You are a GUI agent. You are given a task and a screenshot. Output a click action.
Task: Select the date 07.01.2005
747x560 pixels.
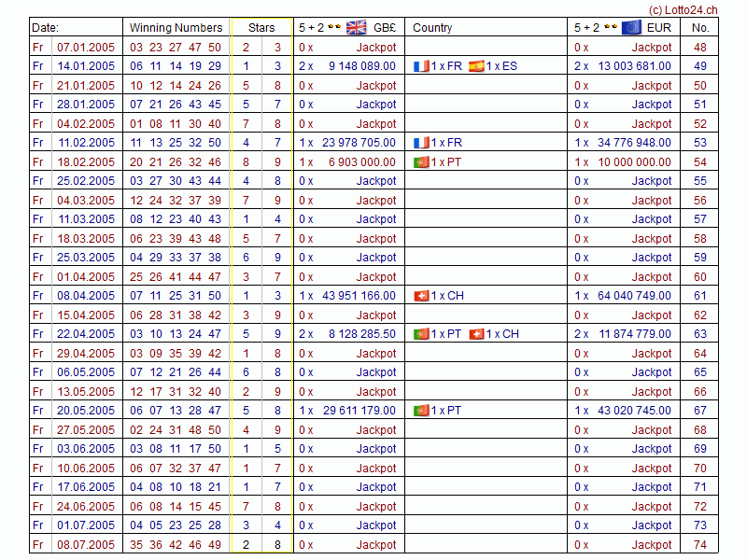click(86, 47)
